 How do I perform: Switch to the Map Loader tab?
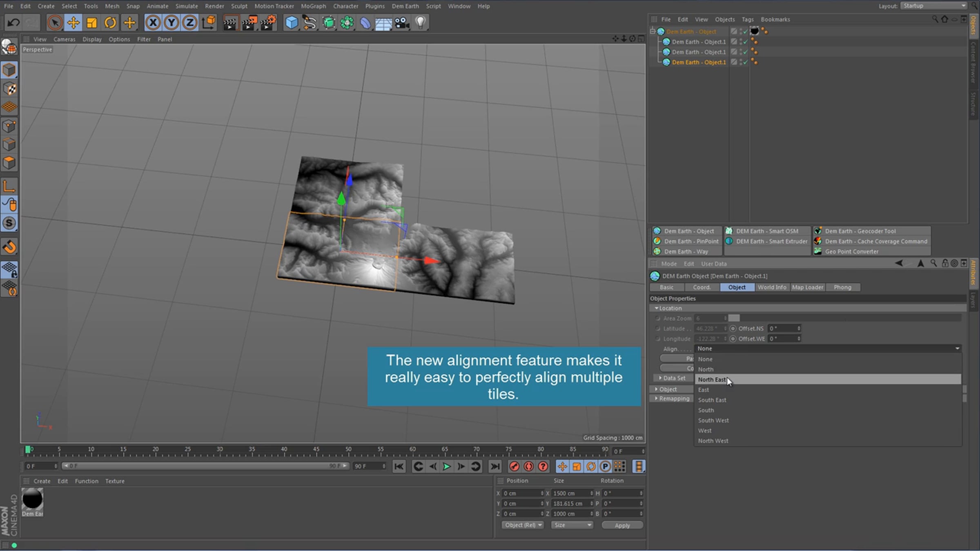pos(807,287)
